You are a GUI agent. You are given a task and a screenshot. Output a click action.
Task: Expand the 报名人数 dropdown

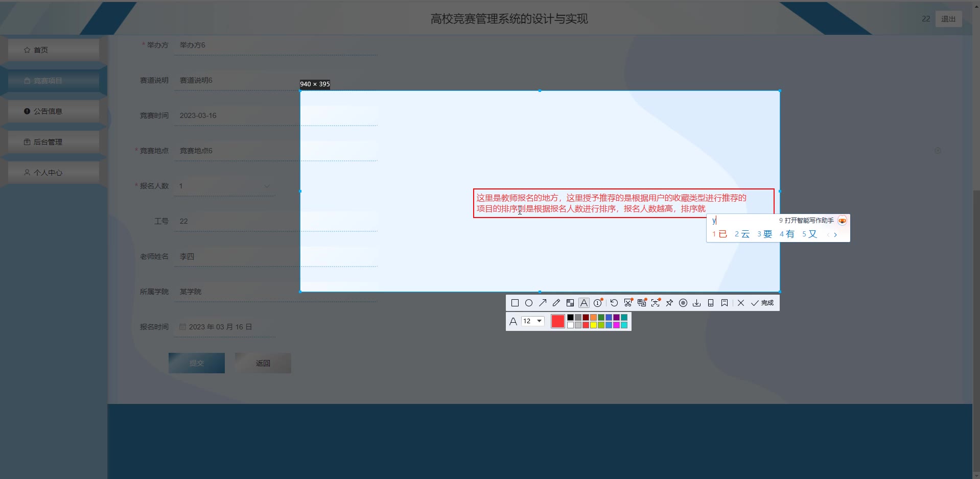point(225,186)
